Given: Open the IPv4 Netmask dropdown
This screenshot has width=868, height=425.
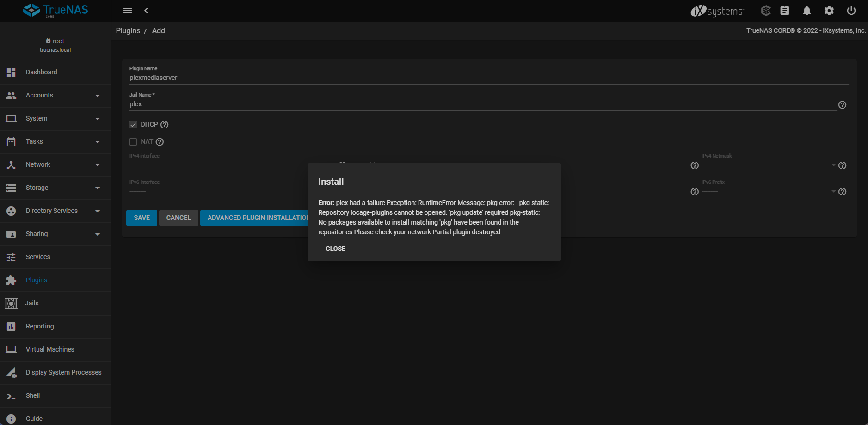Looking at the screenshot, I should [769, 165].
